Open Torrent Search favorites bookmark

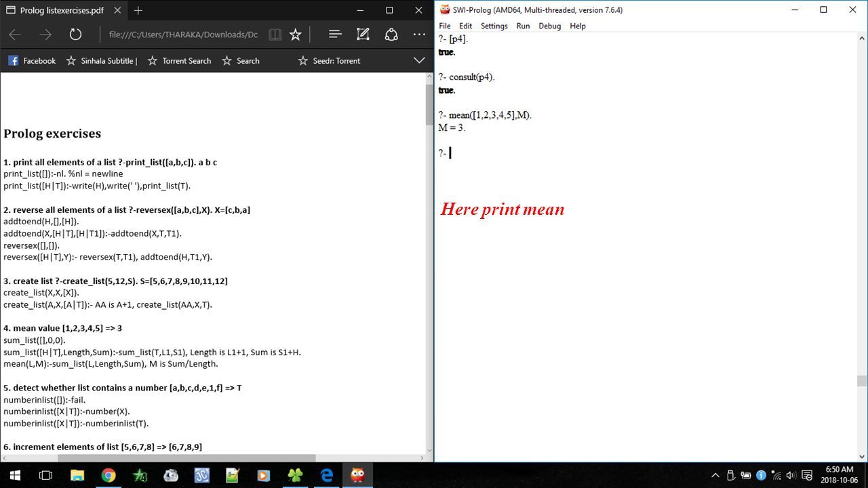(x=180, y=60)
